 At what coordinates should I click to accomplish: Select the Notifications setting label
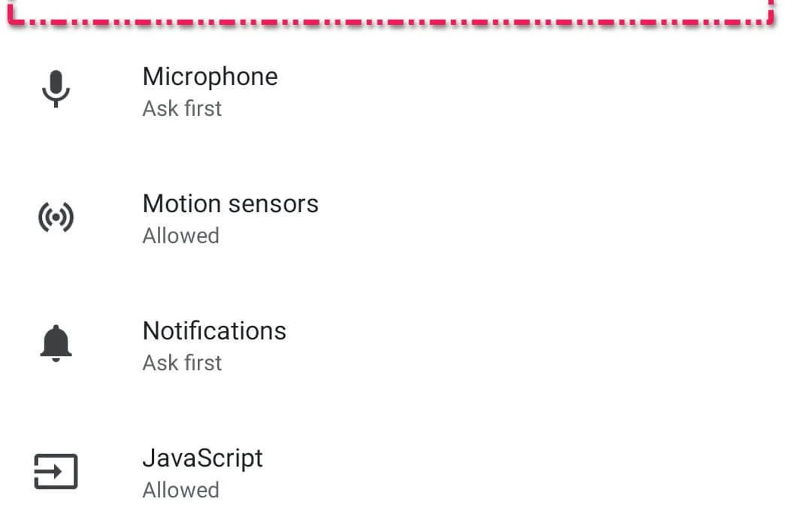point(214,330)
